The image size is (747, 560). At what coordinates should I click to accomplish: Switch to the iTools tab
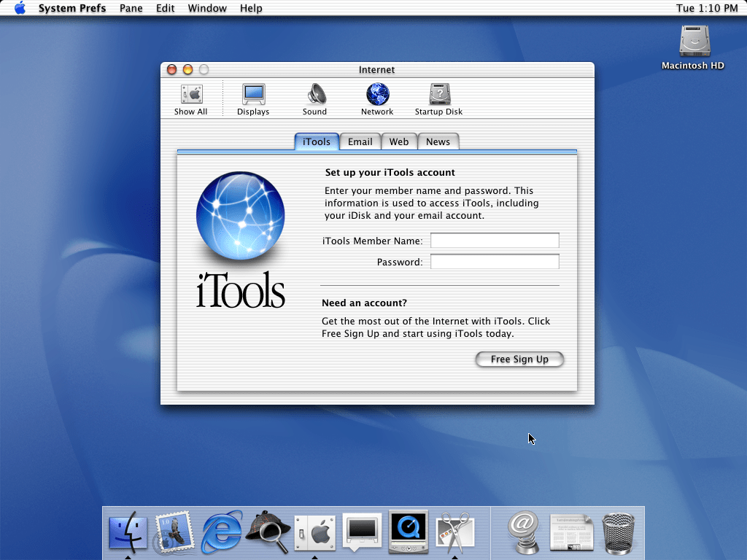coord(317,141)
